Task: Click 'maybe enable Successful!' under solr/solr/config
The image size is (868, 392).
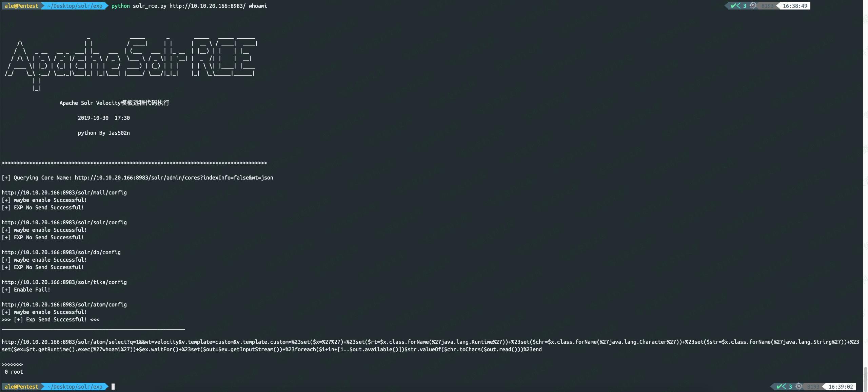Action: click(x=50, y=230)
